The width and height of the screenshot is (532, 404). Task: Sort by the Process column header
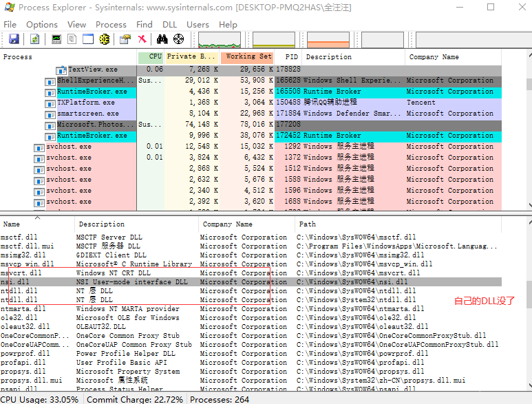[x=68, y=57]
